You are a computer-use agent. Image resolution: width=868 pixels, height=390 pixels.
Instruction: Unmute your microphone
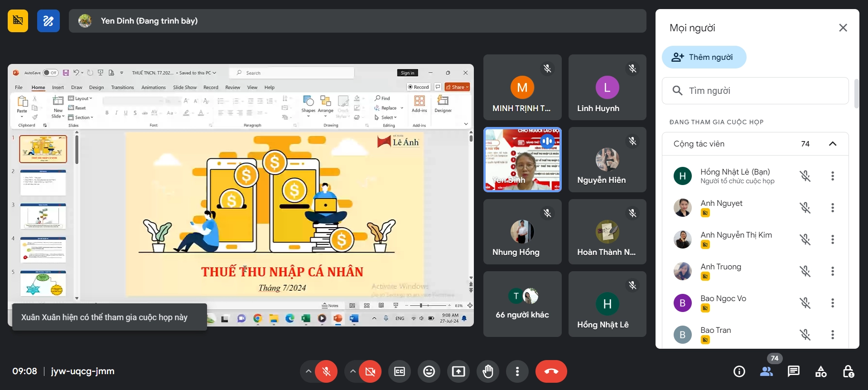pyautogui.click(x=326, y=371)
